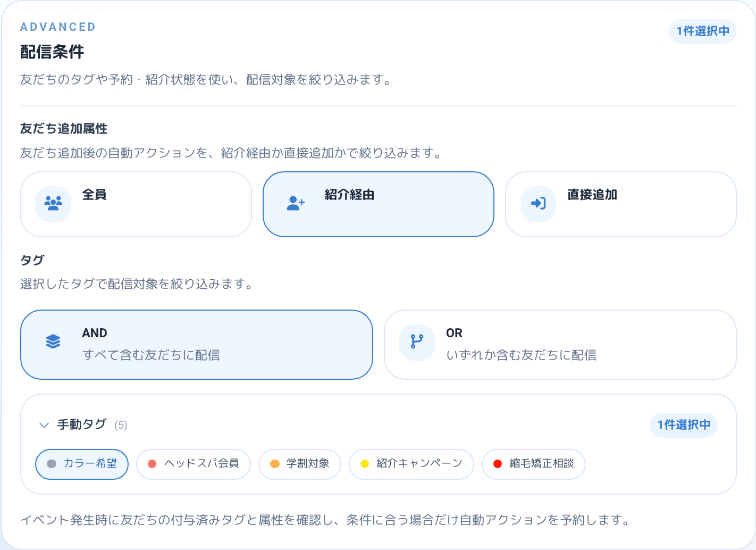Viewport: 756px width, 550px height.
Task: Toggle the 縮毛矯正相談 tag chip
Action: tap(534, 464)
